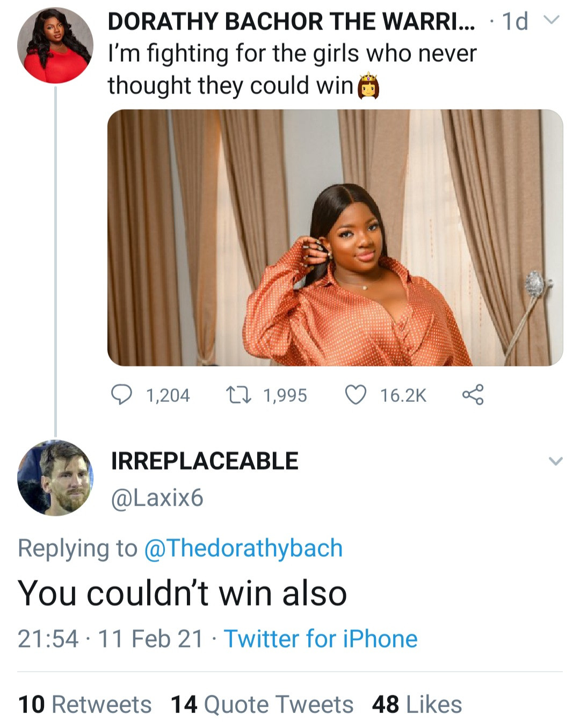Tap the Twitter for iPhone link
580x728 pixels.
(x=321, y=639)
